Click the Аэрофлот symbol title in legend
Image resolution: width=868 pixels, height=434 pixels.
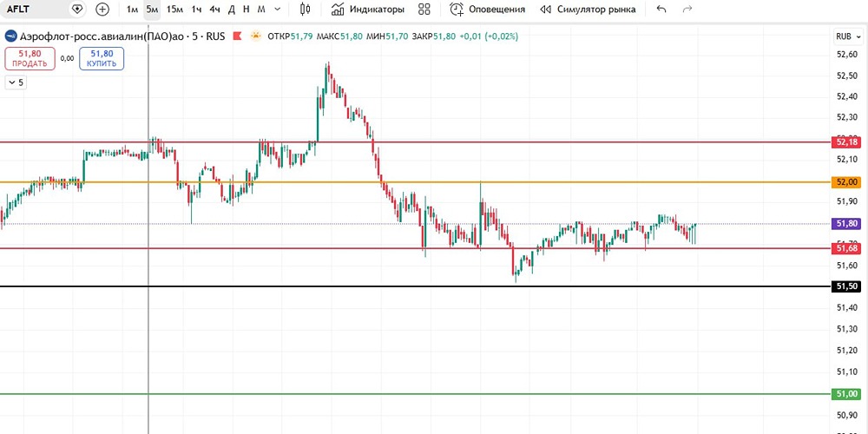[122, 36]
